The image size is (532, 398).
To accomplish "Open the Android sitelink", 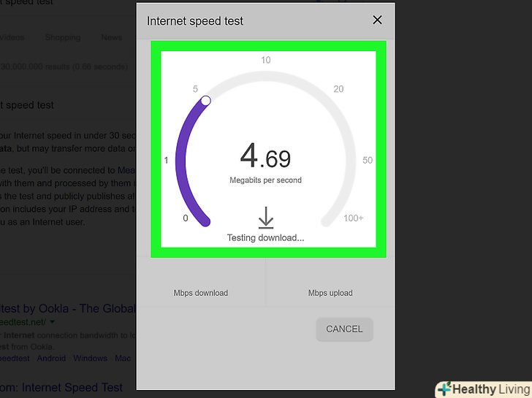I will pyautogui.click(x=51, y=358).
